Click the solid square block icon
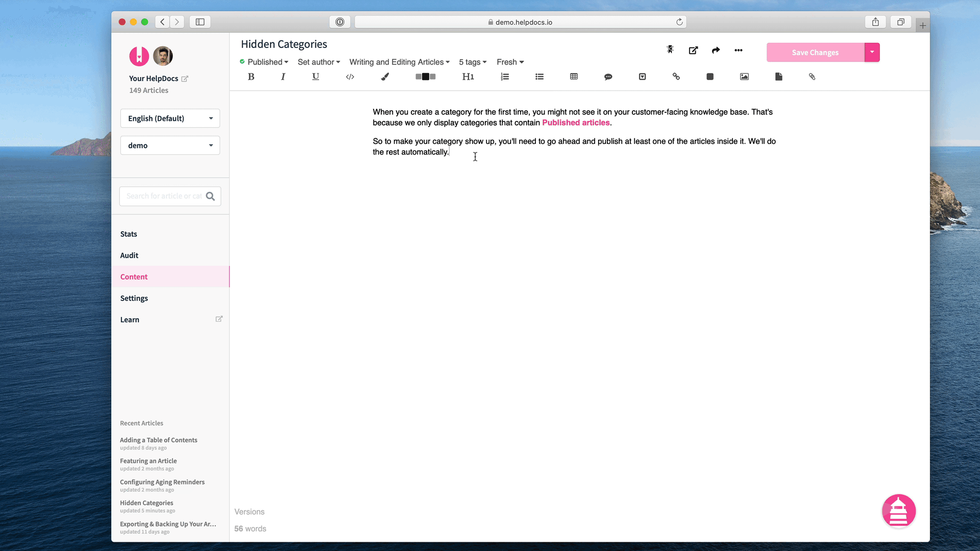This screenshot has width=980, height=551. click(x=710, y=77)
